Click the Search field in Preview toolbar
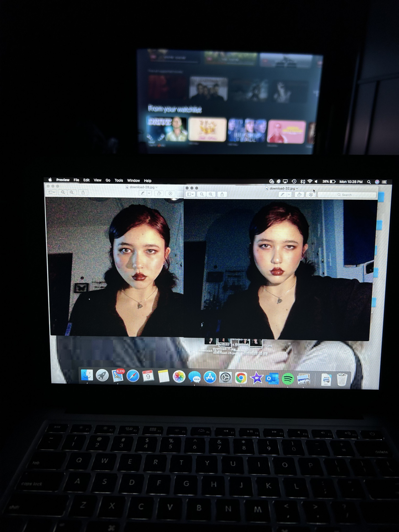Image resolution: width=399 pixels, height=532 pixels. click(x=347, y=195)
